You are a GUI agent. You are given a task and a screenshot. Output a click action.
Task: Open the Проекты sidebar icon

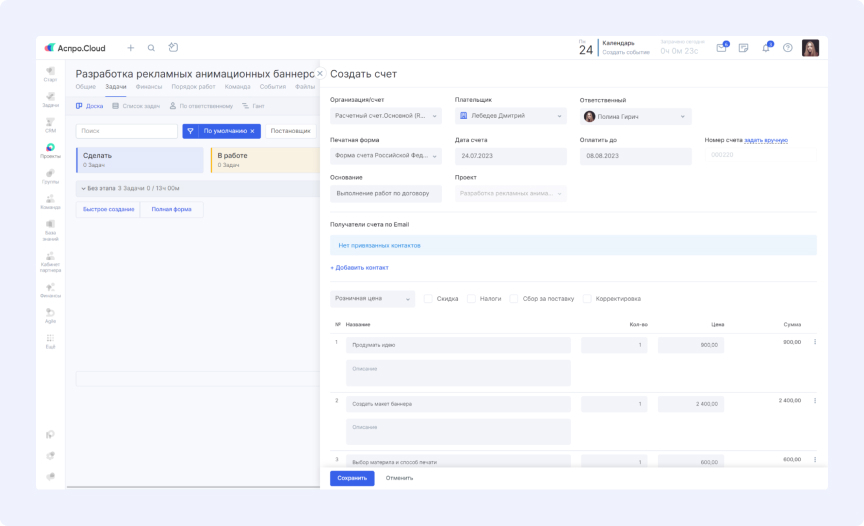point(50,149)
